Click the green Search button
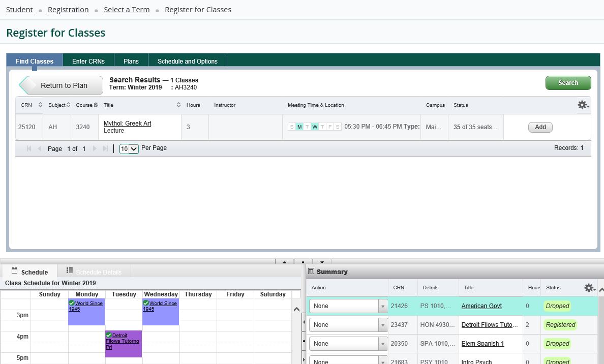Viewport: 604px width, 364px height. tap(568, 83)
